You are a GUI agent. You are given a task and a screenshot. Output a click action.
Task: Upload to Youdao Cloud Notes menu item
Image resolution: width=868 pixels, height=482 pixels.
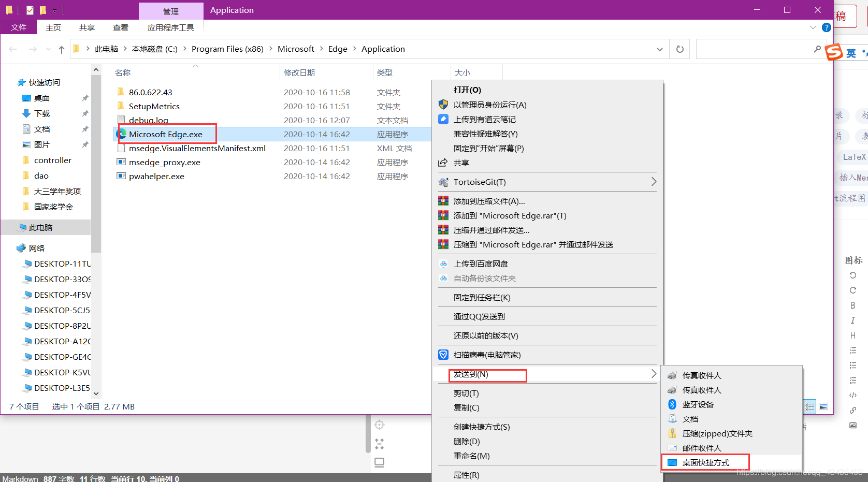[x=547, y=119]
